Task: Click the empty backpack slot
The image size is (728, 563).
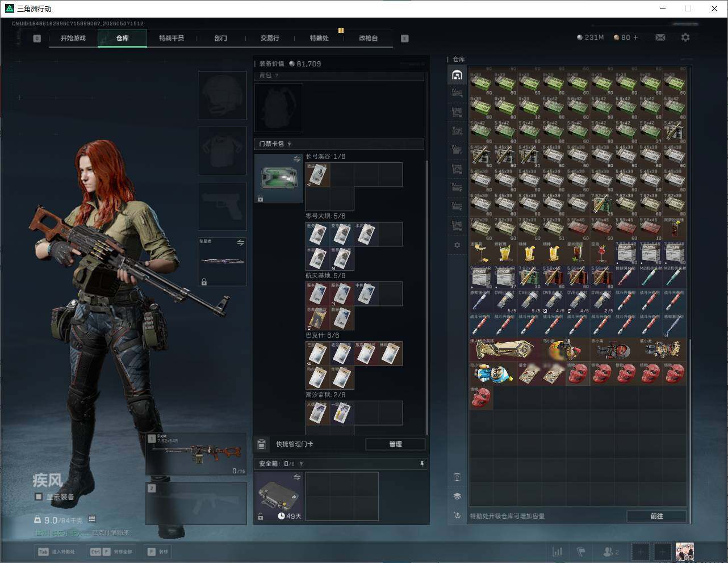Action: [x=279, y=108]
